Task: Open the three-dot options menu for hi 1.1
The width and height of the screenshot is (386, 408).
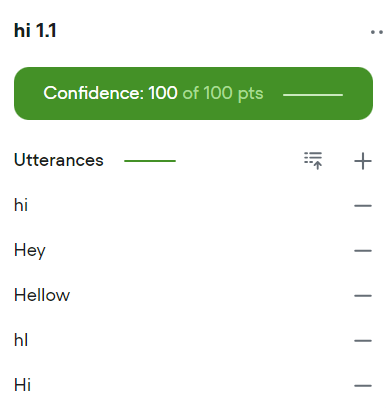Action: [377, 32]
